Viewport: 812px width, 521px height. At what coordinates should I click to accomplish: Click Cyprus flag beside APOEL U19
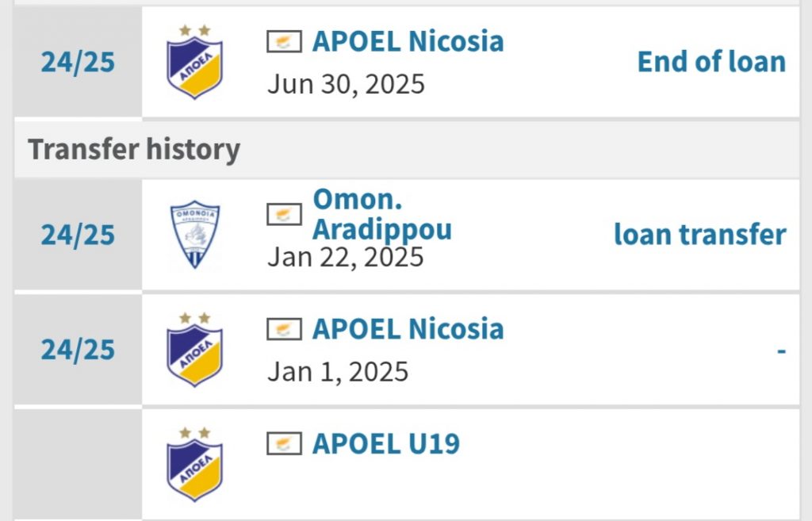tap(285, 444)
